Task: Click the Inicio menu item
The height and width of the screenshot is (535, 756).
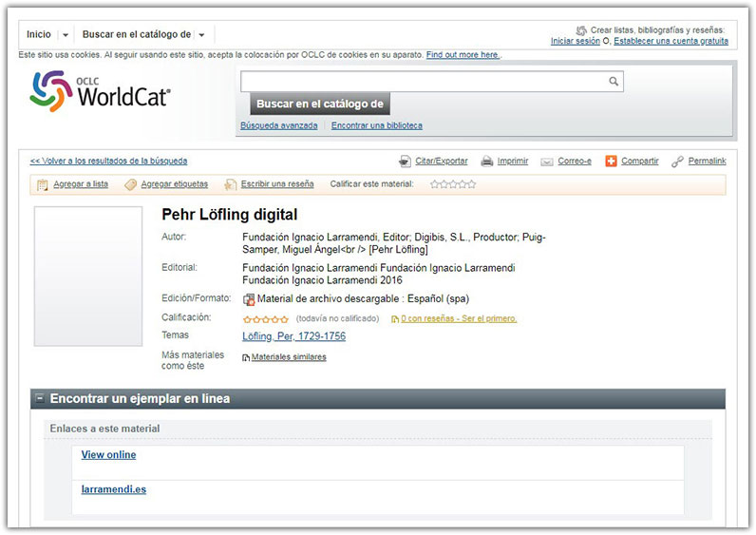Action: (x=39, y=34)
